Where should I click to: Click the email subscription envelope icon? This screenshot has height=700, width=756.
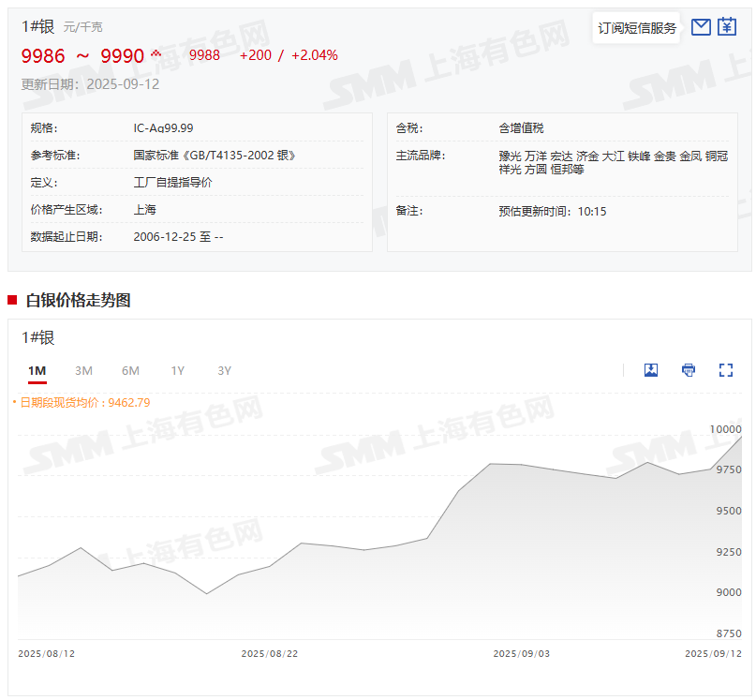point(701,27)
